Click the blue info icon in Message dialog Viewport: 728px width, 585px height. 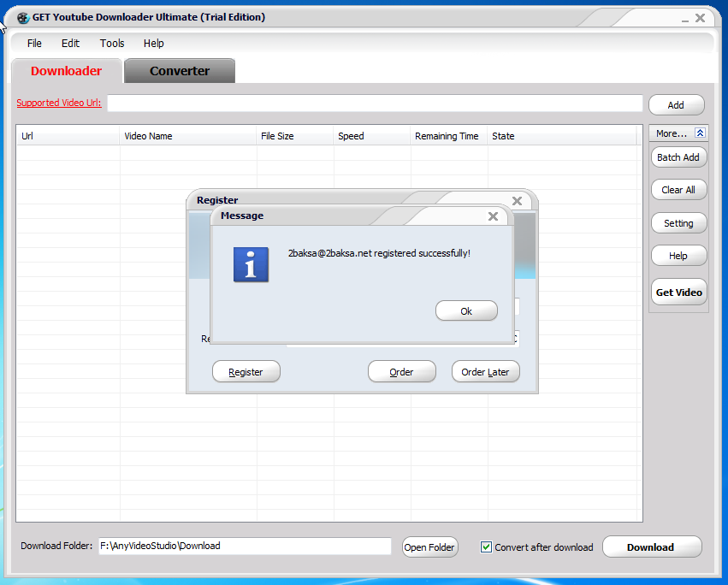(x=251, y=264)
